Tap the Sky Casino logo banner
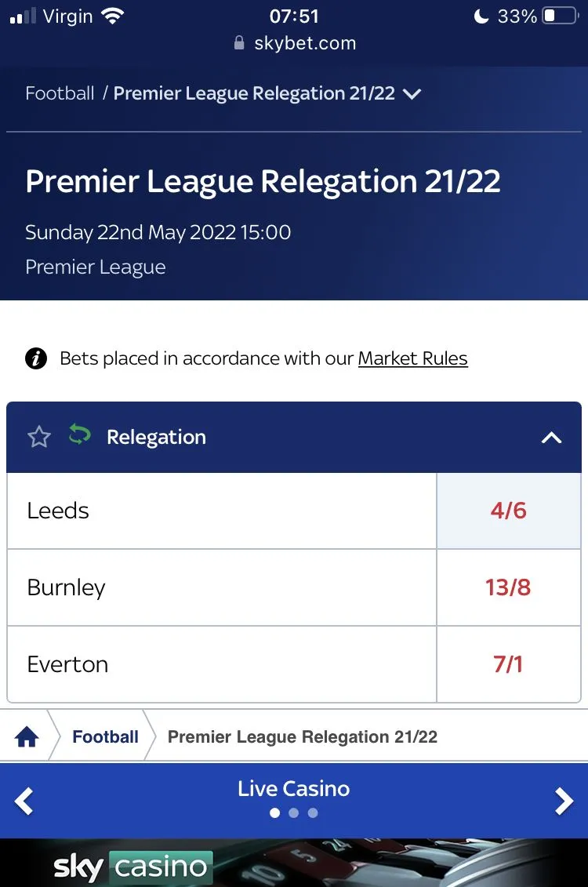Image resolution: width=588 pixels, height=887 pixels. click(133, 866)
